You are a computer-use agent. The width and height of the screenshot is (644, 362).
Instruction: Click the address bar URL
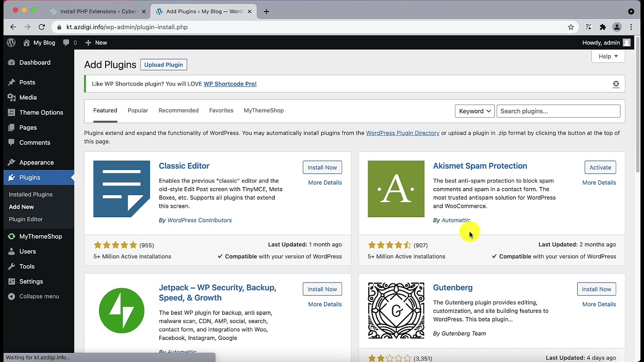[127, 27]
